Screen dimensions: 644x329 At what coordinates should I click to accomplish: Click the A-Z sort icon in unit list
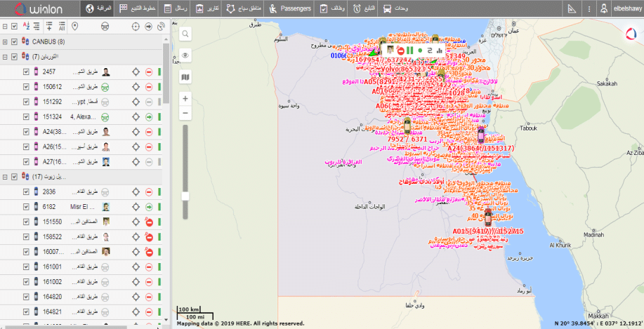pyautogui.click(x=27, y=26)
